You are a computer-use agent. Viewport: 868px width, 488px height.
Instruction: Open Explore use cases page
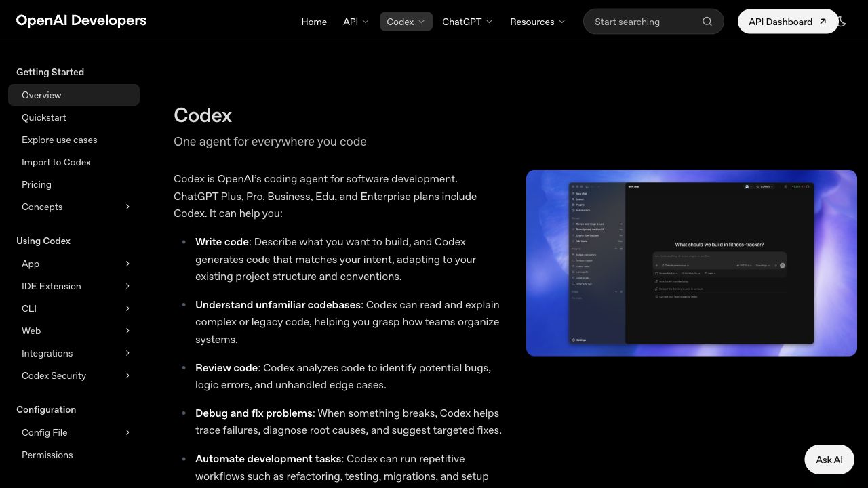(60, 140)
